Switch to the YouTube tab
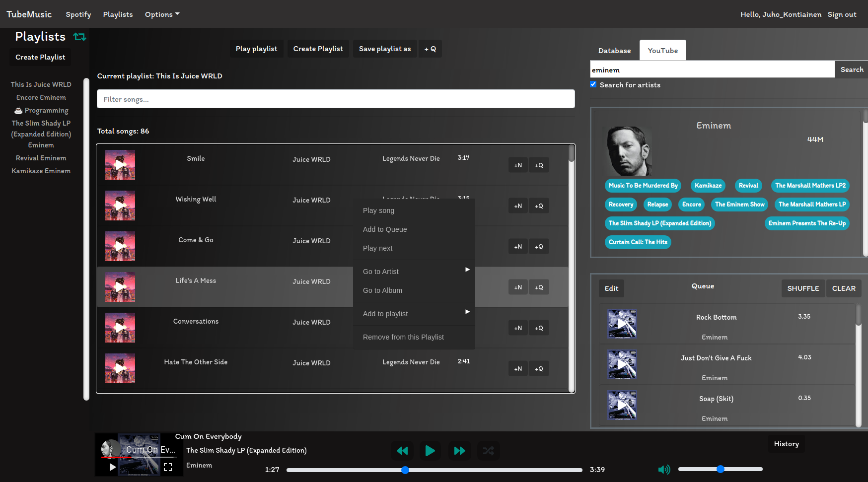Image resolution: width=868 pixels, height=482 pixels. coord(662,51)
